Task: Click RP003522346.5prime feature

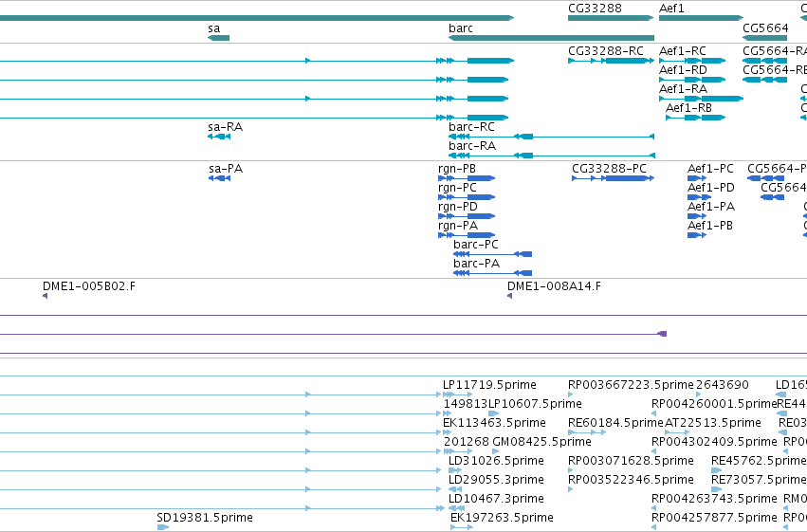Action: (571, 489)
